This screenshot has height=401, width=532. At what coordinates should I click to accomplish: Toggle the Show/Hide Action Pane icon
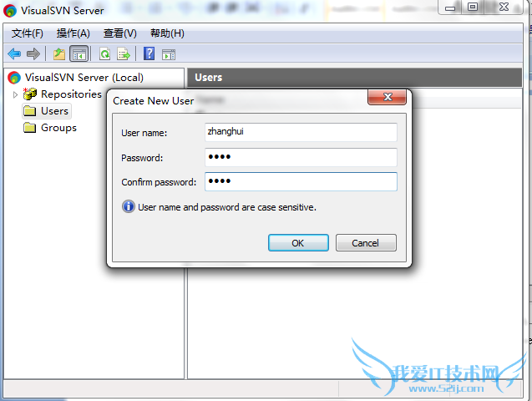[169, 54]
